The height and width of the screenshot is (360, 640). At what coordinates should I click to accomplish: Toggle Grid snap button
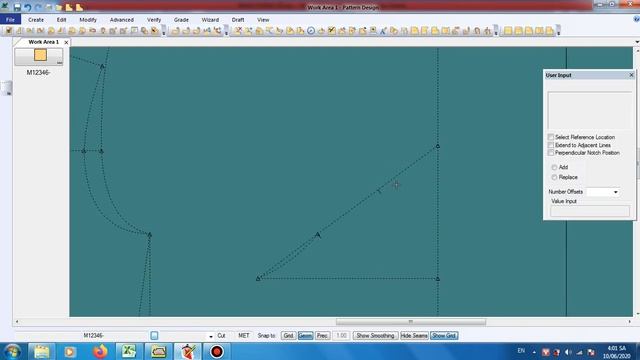(x=288, y=336)
